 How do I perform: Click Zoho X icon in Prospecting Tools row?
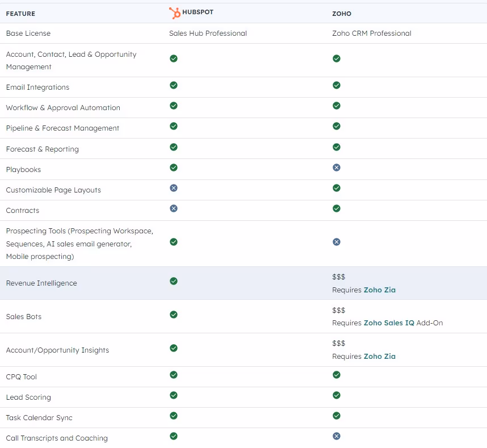coord(337,242)
